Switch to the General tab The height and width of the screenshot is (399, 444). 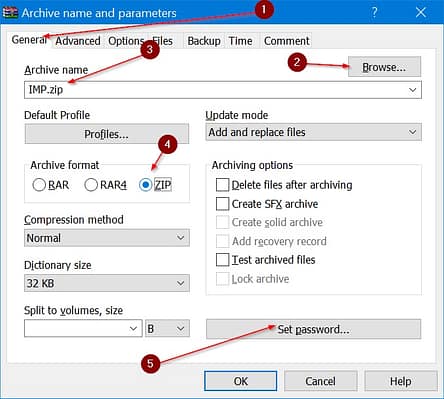tap(29, 40)
